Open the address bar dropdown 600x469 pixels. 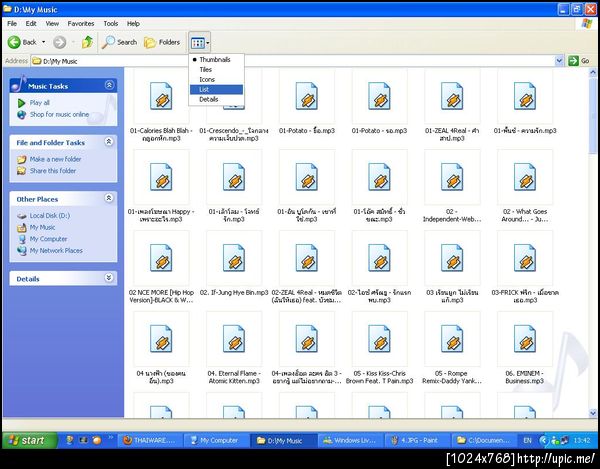click(559, 61)
